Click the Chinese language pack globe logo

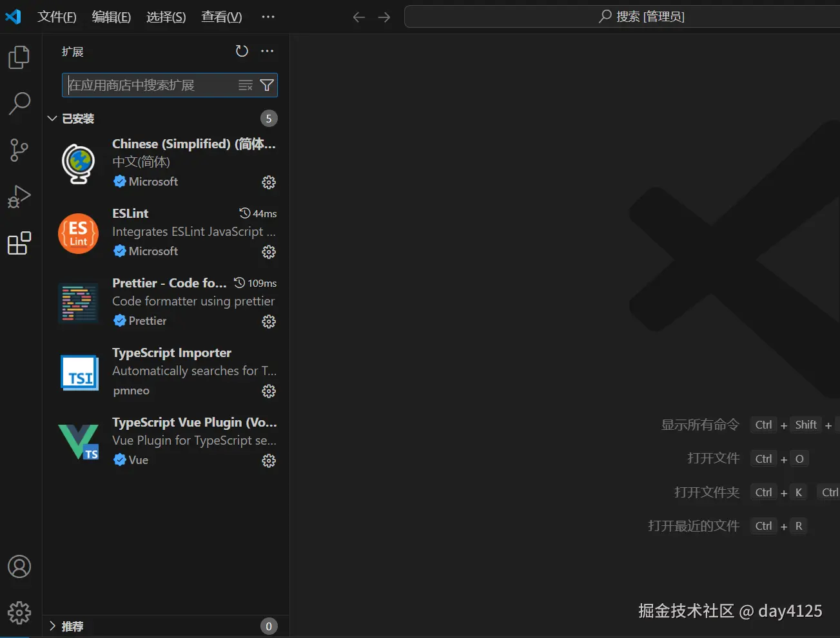[79, 164]
